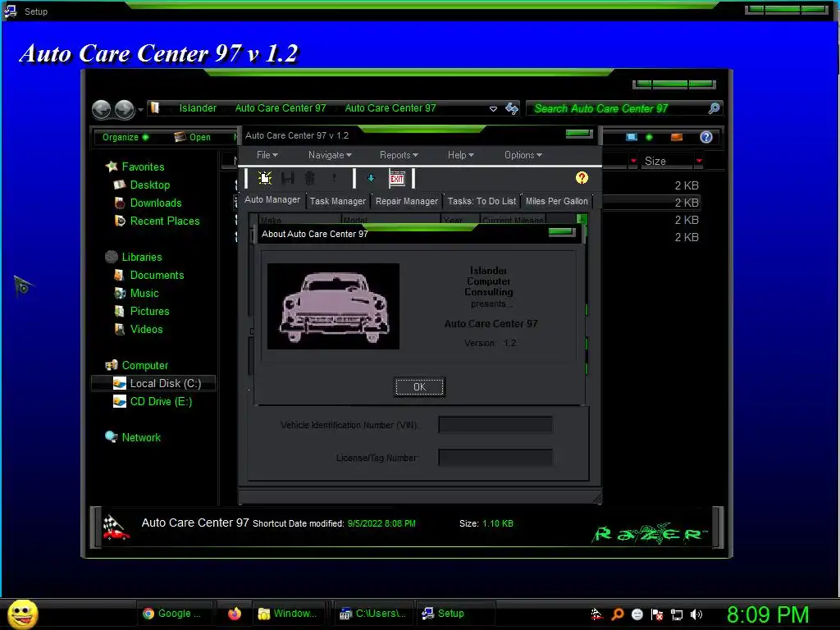Image resolution: width=840 pixels, height=630 pixels.
Task: Click the blue Explorer help icon
Action: 706,137
